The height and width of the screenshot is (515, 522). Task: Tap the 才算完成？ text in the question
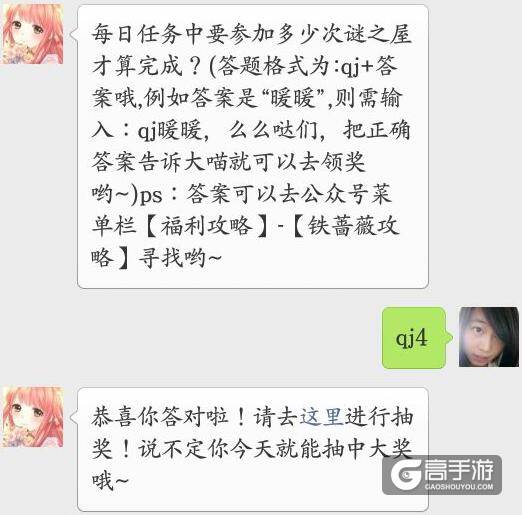point(147,66)
